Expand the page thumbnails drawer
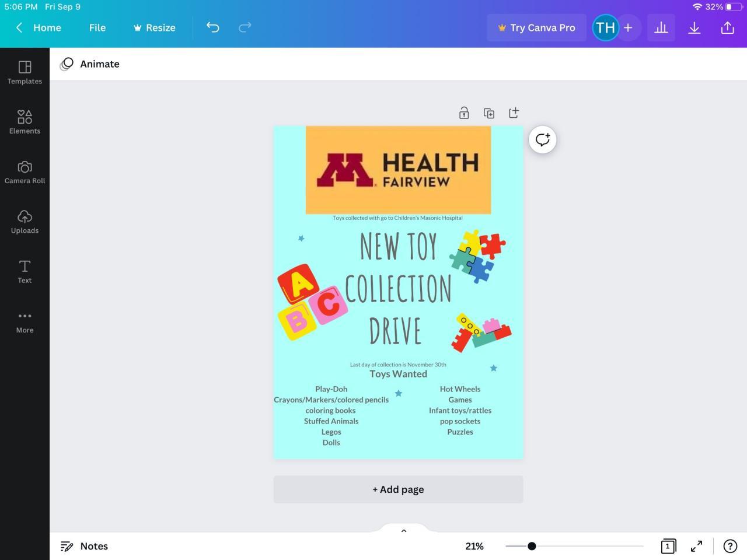 (x=404, y=530)
